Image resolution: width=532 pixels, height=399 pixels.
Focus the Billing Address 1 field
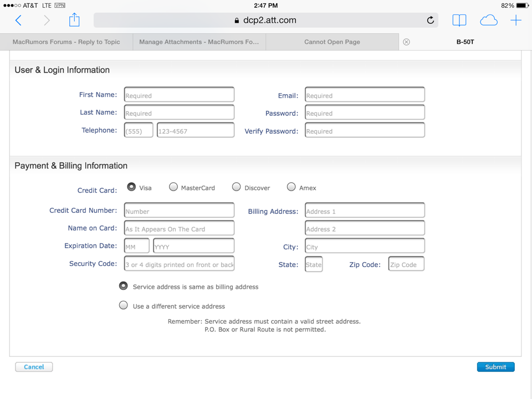point(365,211)
